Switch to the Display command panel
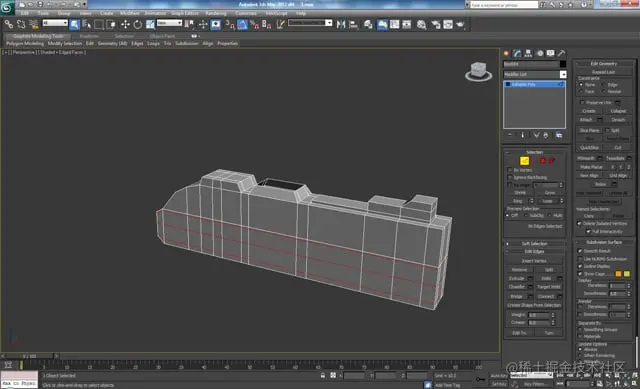The image size is (640, 389). (x=551, y=53)
